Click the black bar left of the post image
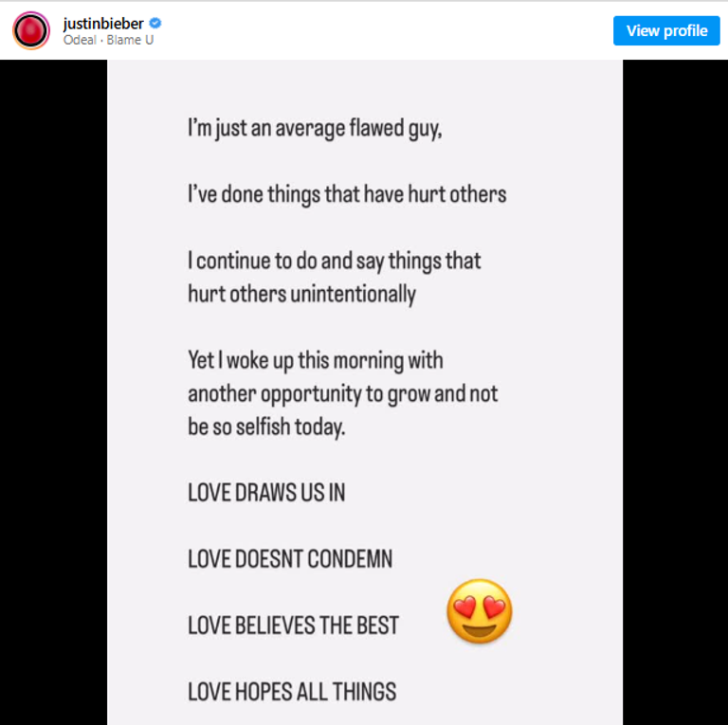This screenshot has height=725, width=728. pos(53,392)
